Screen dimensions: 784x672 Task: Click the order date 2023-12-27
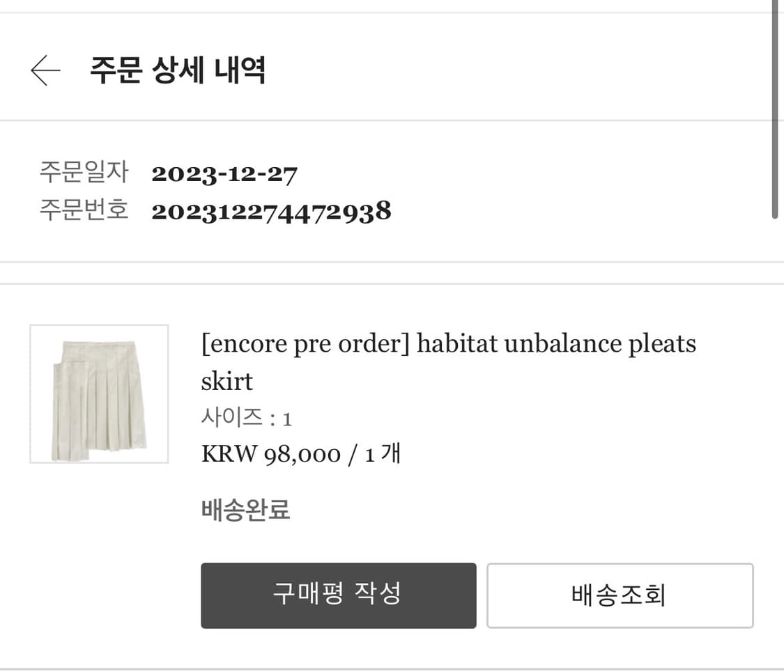[224, 173]
